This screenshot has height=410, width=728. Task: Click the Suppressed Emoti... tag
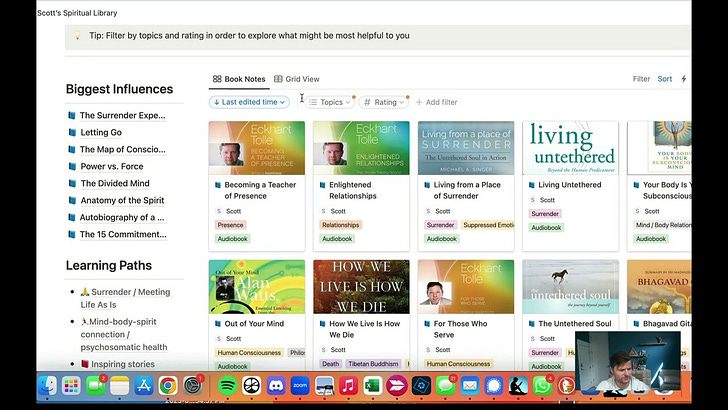488,225
